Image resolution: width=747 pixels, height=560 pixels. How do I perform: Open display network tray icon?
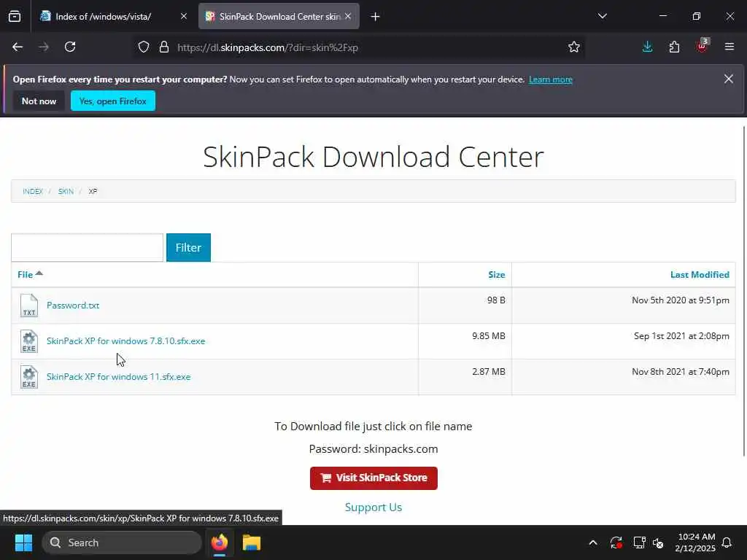[x=639, y=542]
